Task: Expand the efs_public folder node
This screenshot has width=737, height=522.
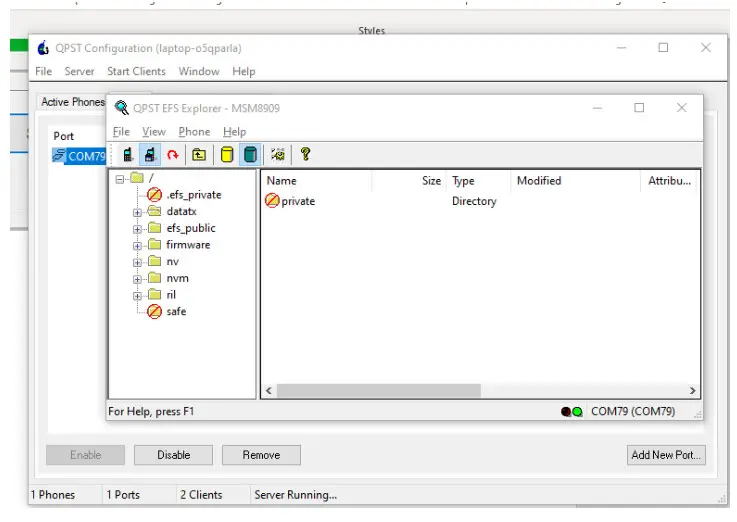Action: point(138,229)
